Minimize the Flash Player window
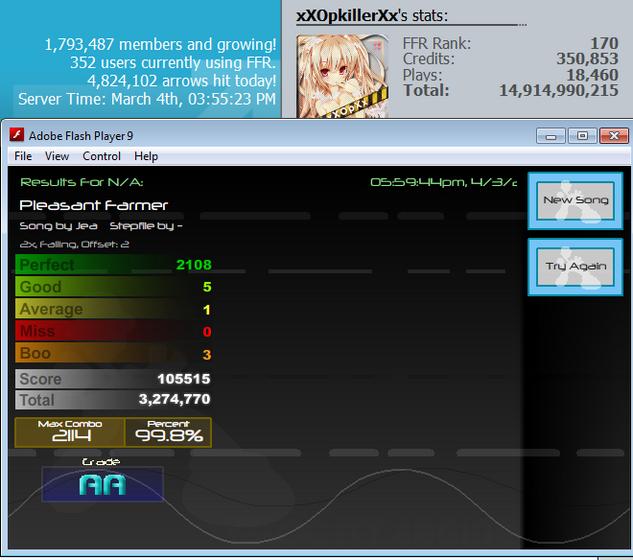The width and height of the screenshot is (633, 560). pos(551,136)
